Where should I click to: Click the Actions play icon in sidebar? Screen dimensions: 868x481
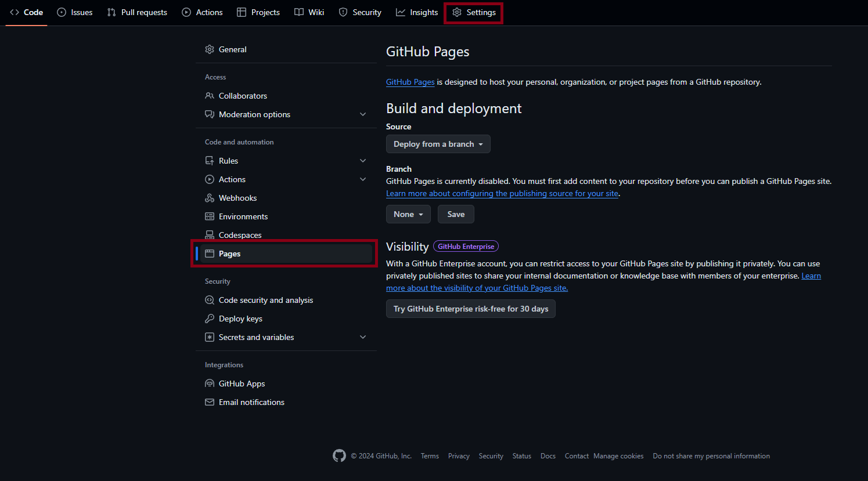coord(210,179)
